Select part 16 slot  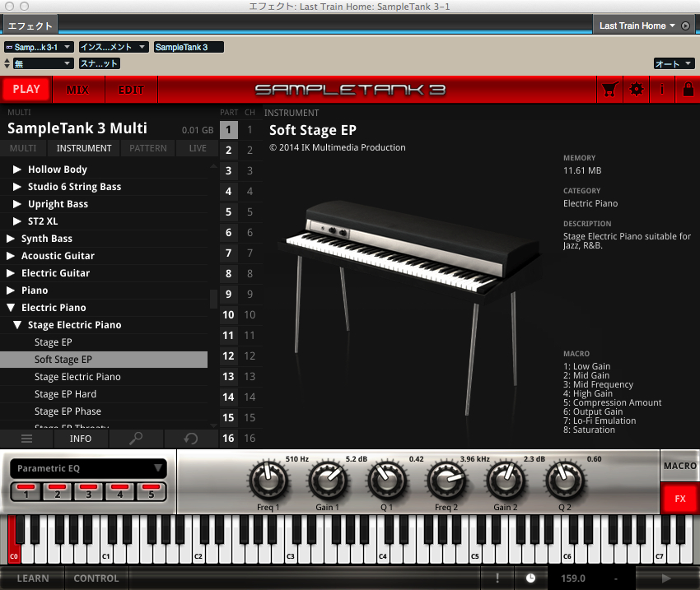point(229,439)
